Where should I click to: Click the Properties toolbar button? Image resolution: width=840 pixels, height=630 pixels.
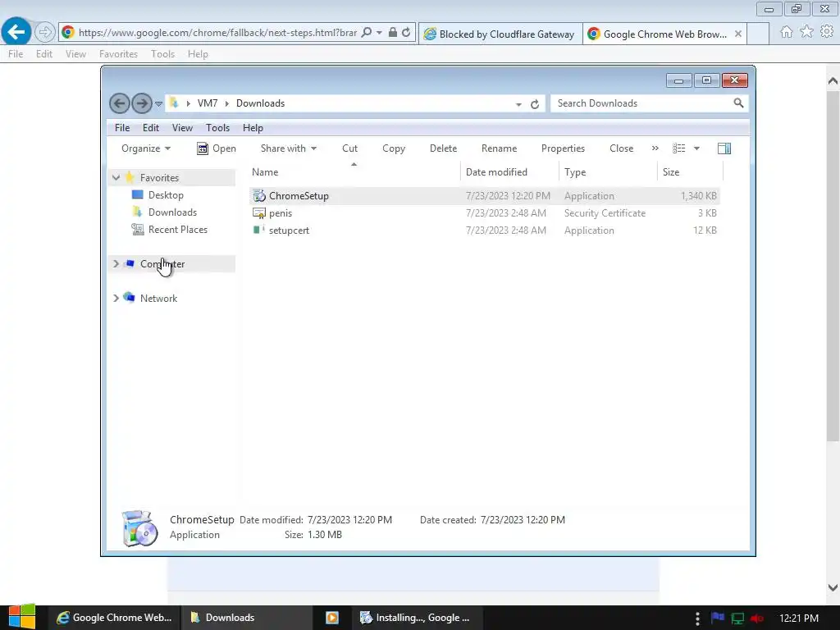pyautogui.click(x=563, y=148)
